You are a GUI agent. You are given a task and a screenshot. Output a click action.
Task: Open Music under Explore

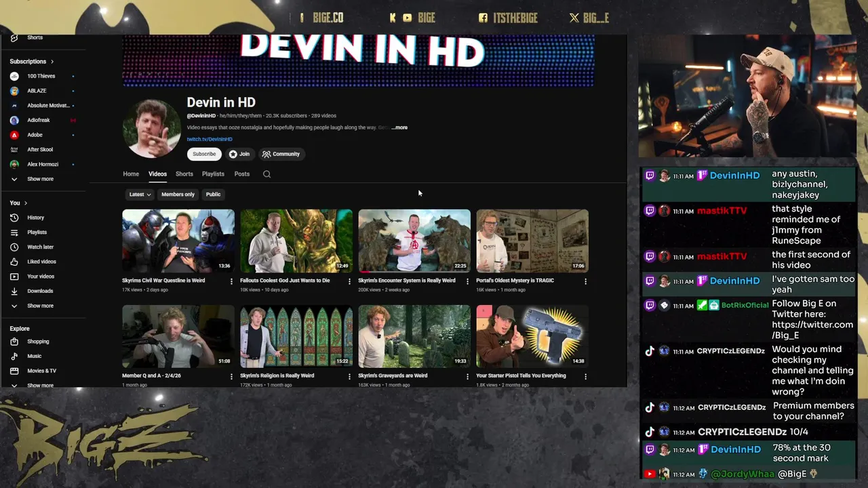34,356
